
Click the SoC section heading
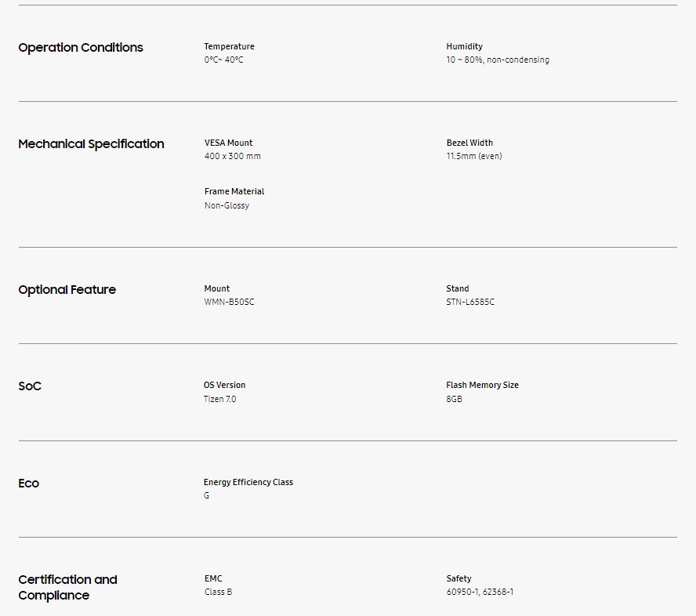[30, 386]
